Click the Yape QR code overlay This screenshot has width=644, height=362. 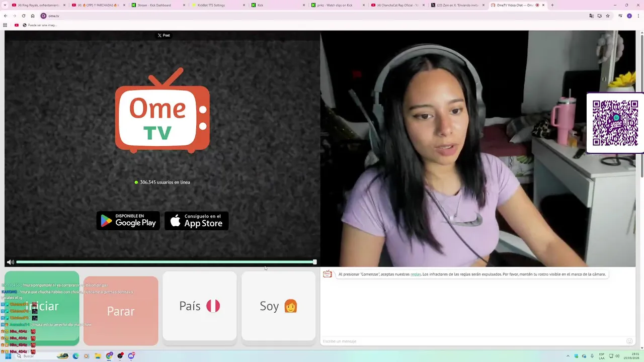tap(615, 123)
